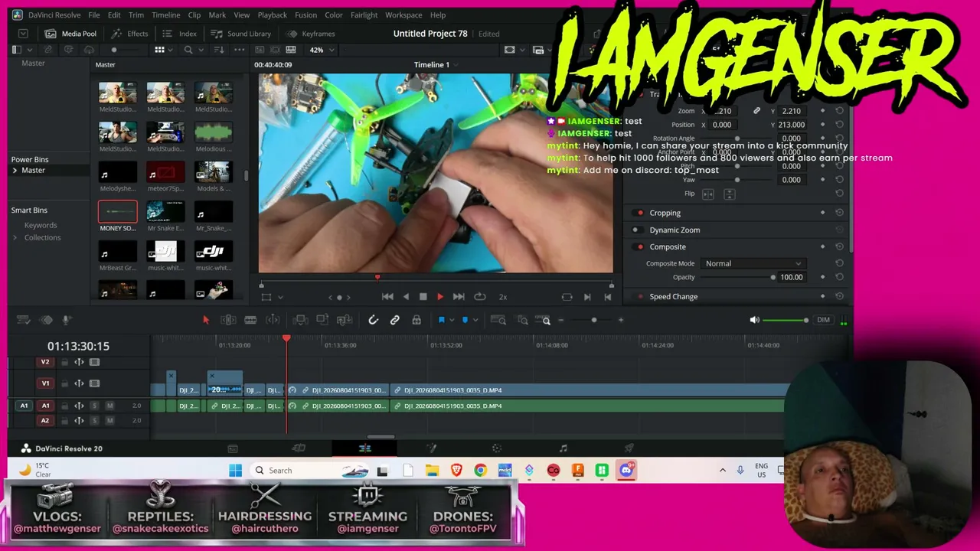
Task: Toggle the Cropping enable switch
Action: point(639,213)
